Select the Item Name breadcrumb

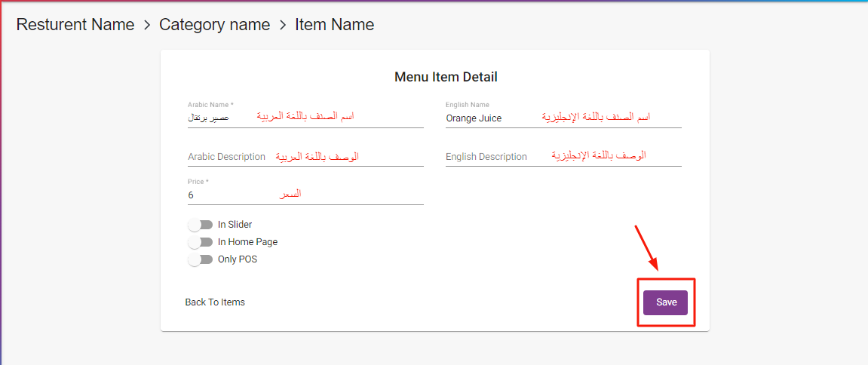coord(334,25)
